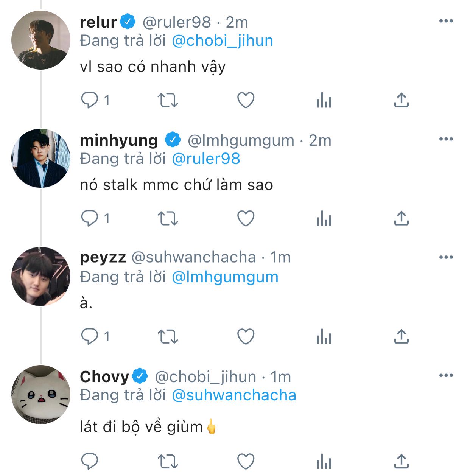Open minhyung's profile picture
470x476 pixels.
tap(41, 158)
